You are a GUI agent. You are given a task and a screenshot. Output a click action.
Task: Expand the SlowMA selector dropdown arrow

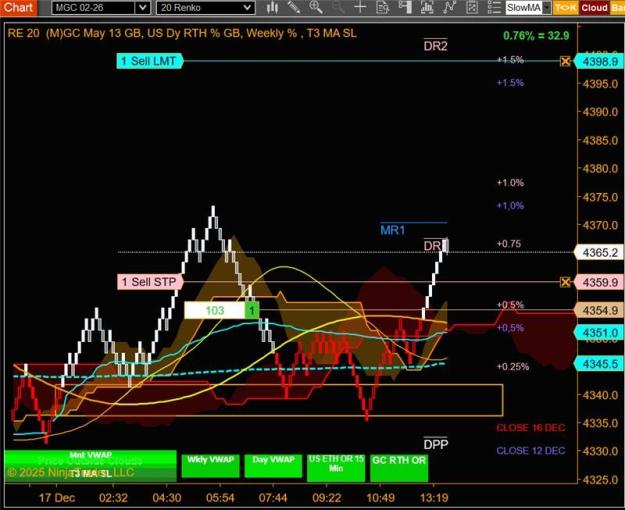[546, 8]
